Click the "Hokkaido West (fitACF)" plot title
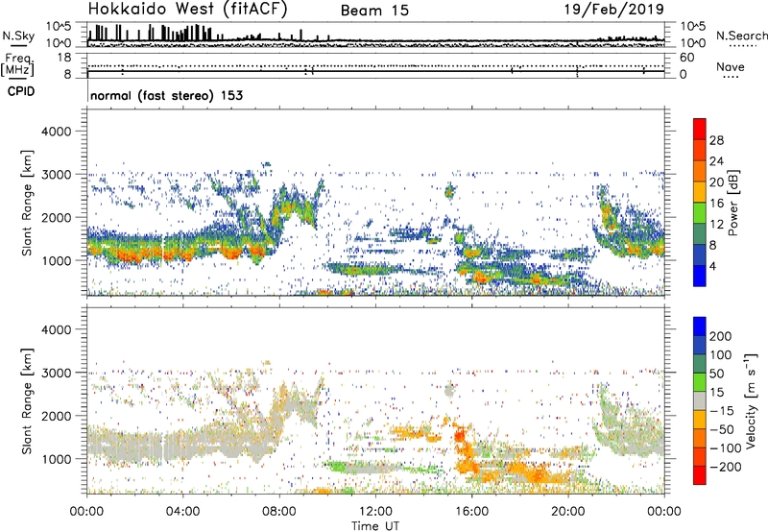This screenshot has width=768, height=532. 187,10
